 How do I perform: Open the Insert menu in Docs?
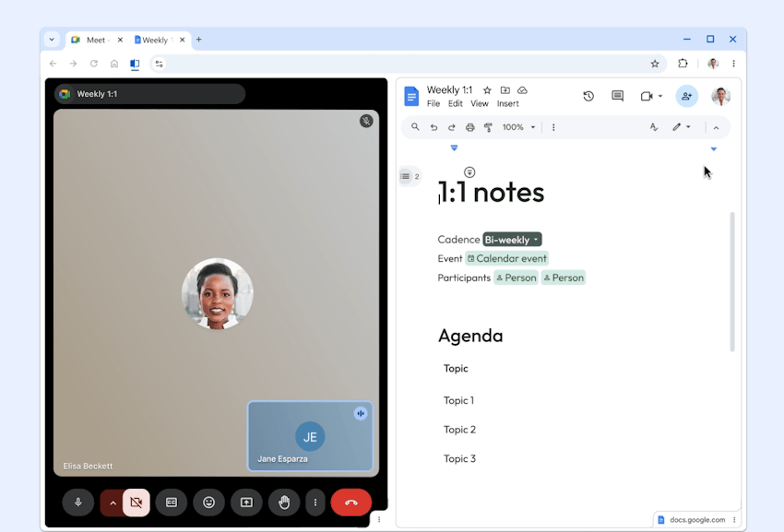click(x=508, y=104)
